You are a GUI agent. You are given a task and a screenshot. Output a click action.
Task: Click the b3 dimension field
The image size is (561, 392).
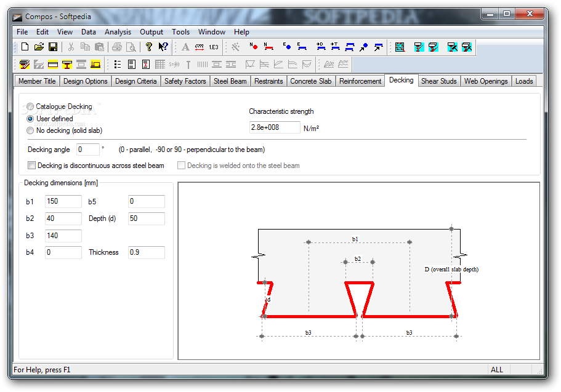[x=63, y=236]
